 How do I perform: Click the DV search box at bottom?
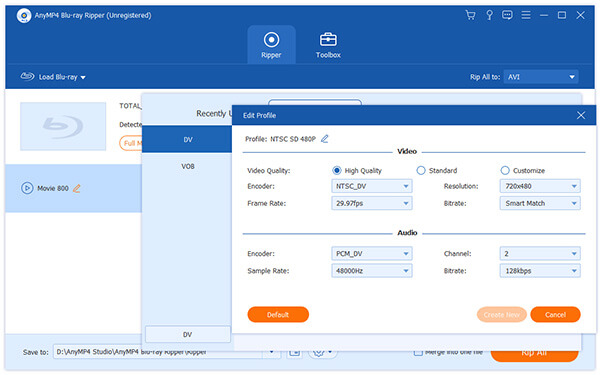point(188,334)
